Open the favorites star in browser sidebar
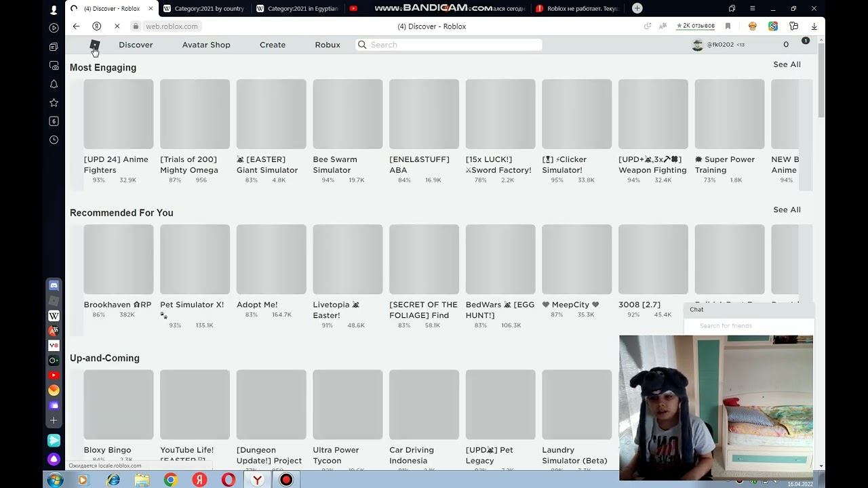The height and width of the screenshot is (488, 868). (x=54, y=102)
